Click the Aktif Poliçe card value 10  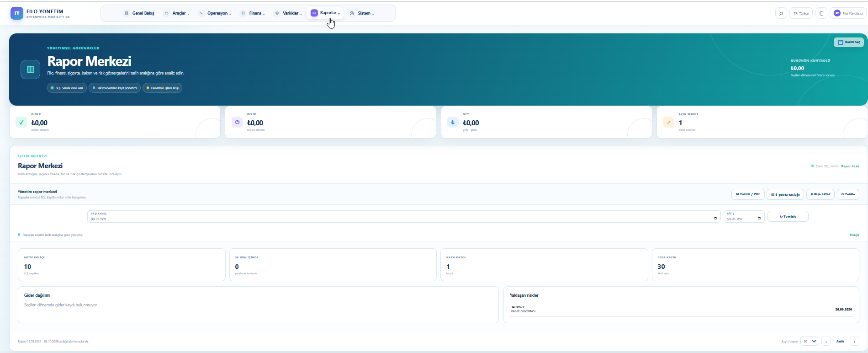point(27,267)
